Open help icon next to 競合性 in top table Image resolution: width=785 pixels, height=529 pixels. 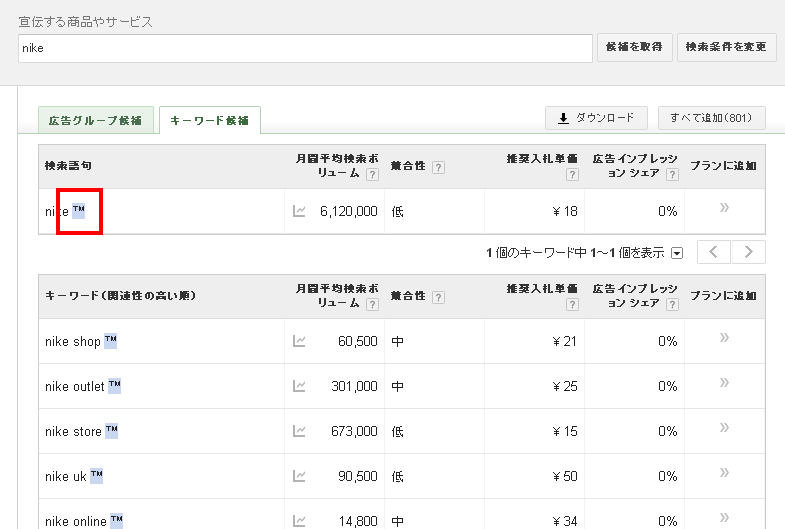[438, 167]
